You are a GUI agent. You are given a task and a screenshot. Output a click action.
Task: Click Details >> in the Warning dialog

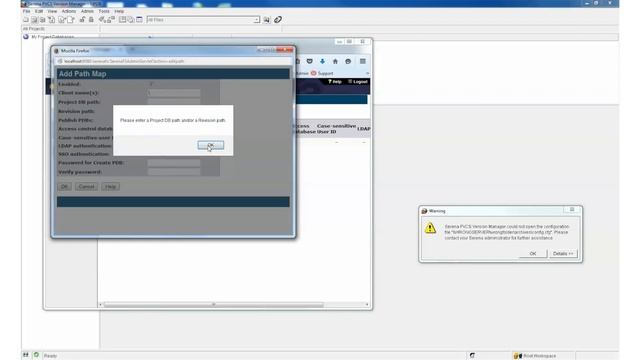click(563, 253)
